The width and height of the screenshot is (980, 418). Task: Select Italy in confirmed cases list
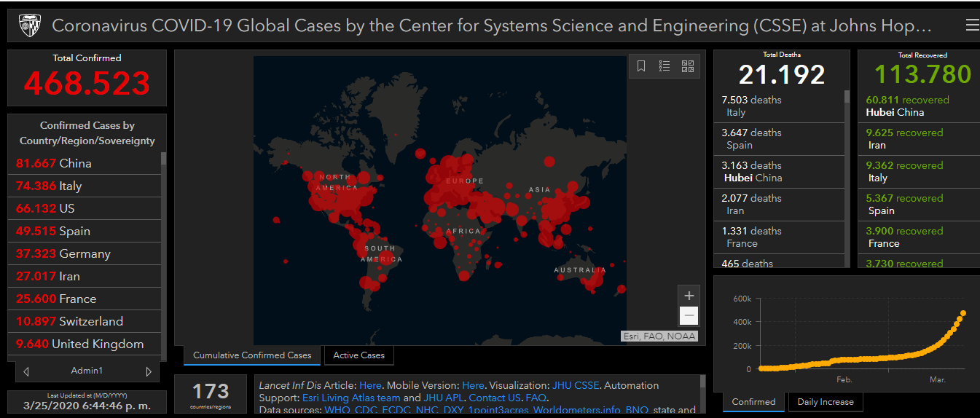pyautogui.click(x=85, y=186)
